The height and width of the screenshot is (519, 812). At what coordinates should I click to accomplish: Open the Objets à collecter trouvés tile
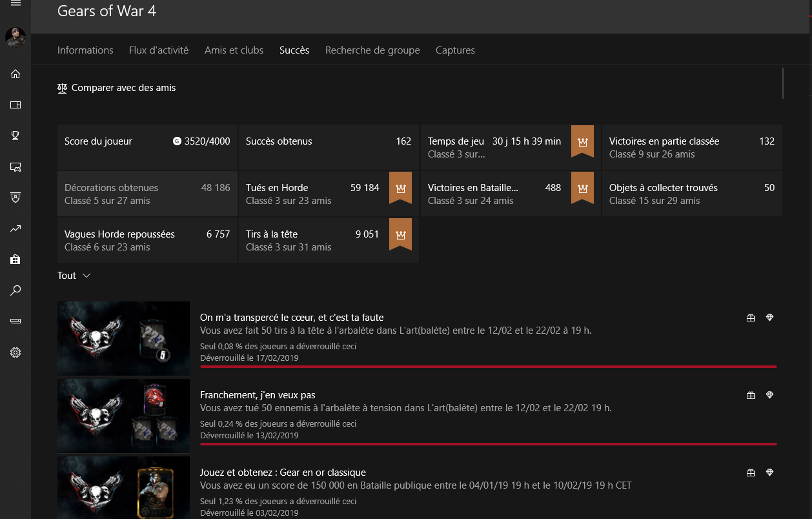692,194
